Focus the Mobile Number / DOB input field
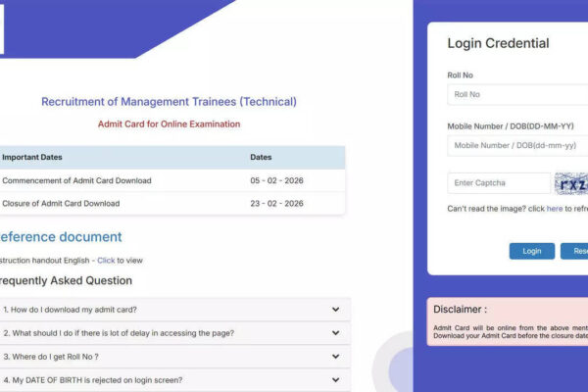Viewport: 588px width, 392px height. 517,146
